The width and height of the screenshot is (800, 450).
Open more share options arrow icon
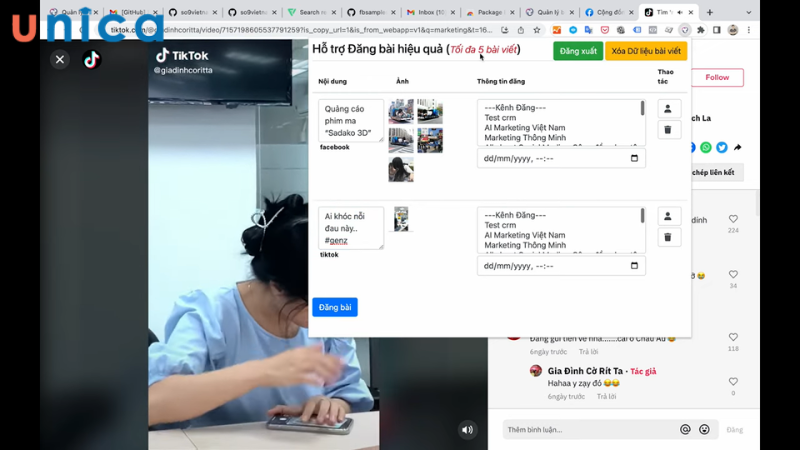[738, 147]
